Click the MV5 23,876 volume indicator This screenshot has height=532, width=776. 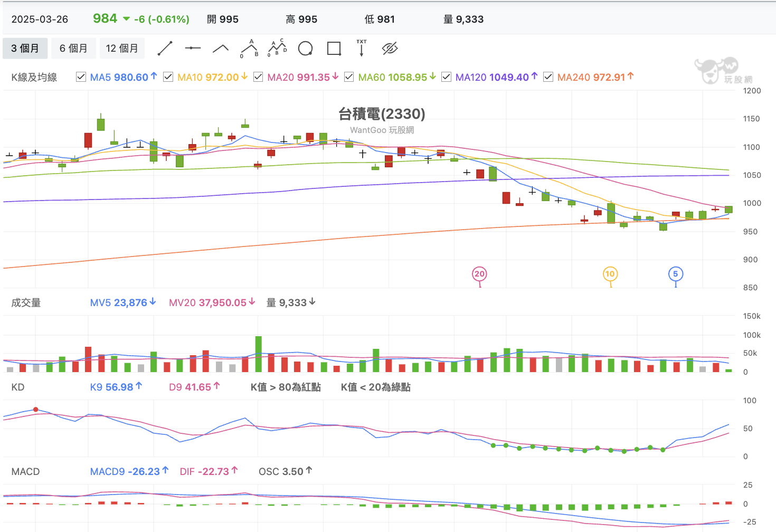coord(119,302)
